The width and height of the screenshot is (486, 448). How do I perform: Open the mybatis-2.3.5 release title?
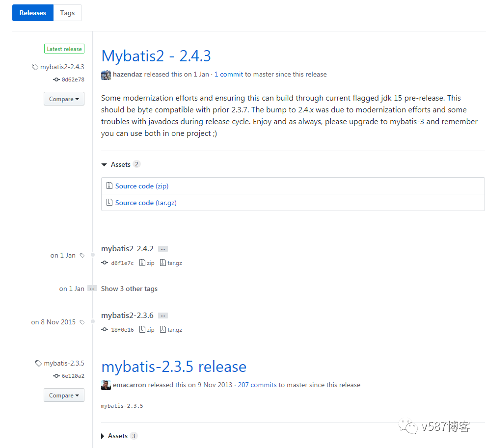coord(174,367)
